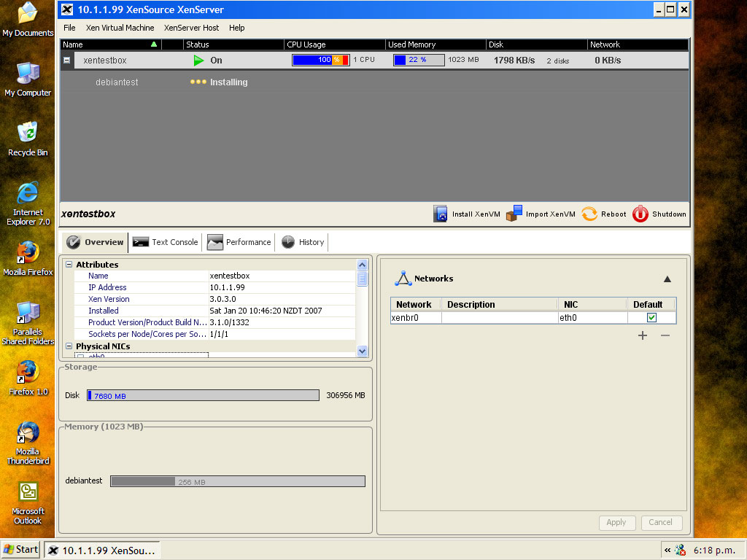The width and height of the screenshot is (747, 560).
Task: Select the IP Address attribute value 10.1.1.99
Action: coord(228,287)
